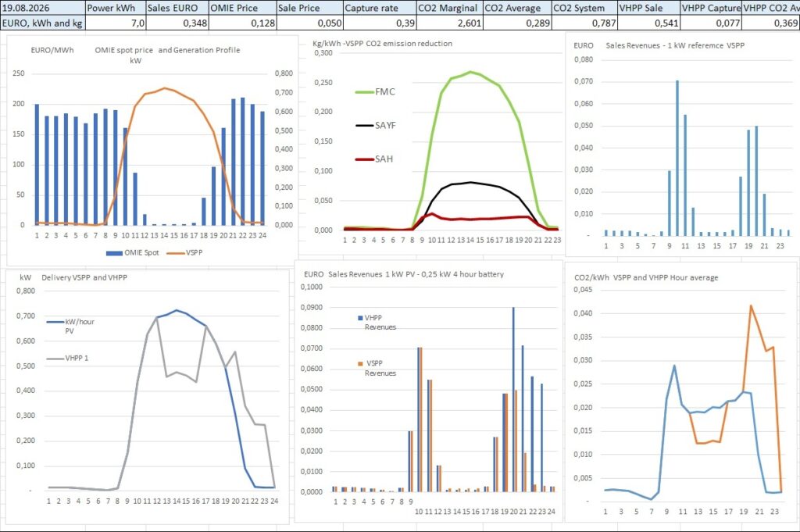Select the red SAH legend entry
Image resolution: width=800 pixels, height=532 pixels.
click(374, 159)
